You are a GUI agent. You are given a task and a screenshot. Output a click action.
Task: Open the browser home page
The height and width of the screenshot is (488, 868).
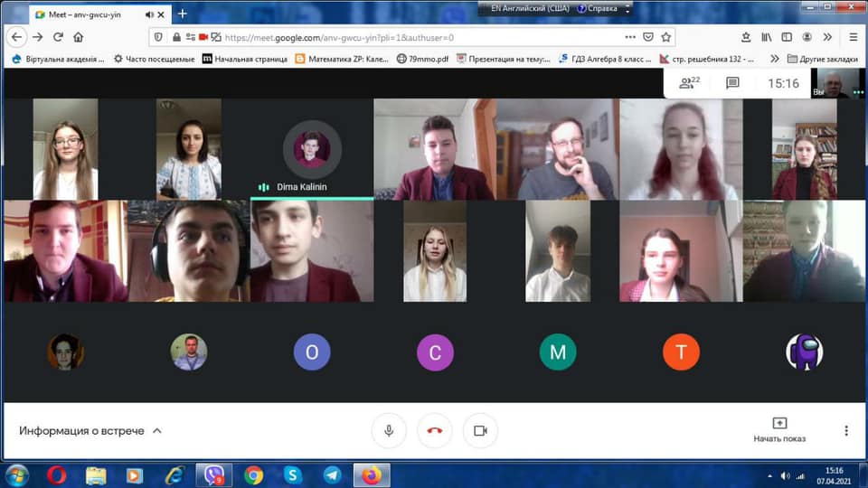point(78,37)
